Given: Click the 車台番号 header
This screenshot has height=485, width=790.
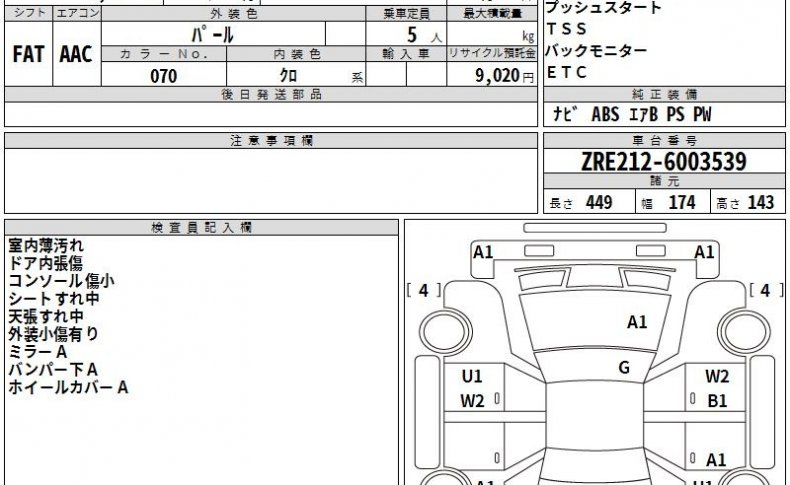Looking at the screenshot, I should pos(664,141).
